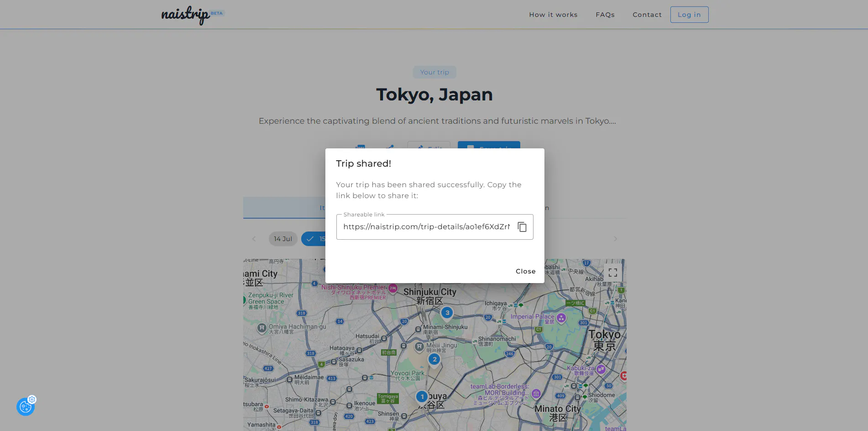Click map marker number 1
868x431 pixels.
(x=422, y=397)
